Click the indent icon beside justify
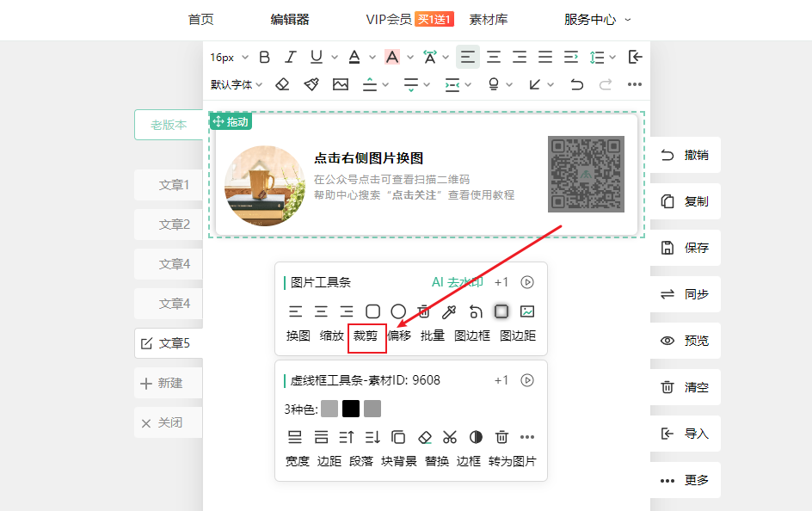Viewport: 812px width, 511px height. (571, 57)
